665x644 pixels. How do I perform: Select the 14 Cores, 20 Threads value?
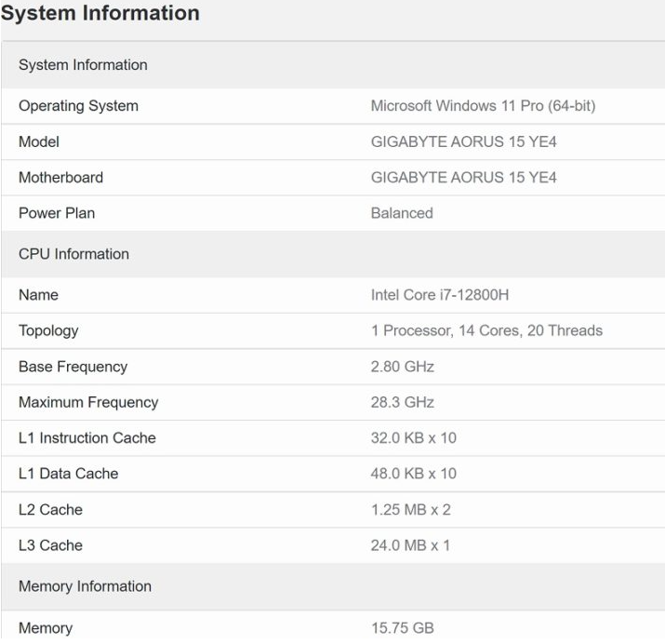pyautogui.click(x=486, y=330)
